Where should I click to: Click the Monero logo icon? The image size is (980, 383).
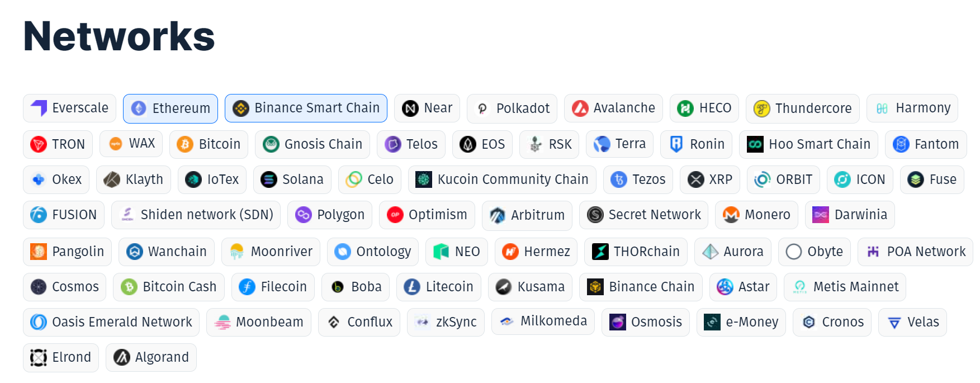click(x=731, y=215)
